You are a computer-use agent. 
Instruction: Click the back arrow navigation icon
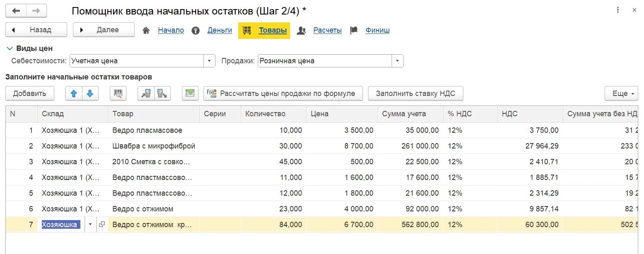(x=16, y=11)
